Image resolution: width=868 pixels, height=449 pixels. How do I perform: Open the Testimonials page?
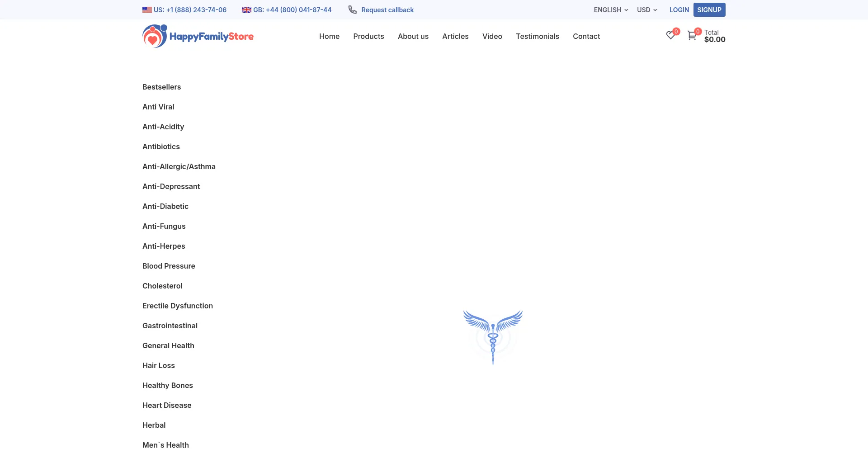tap(538, 36)
